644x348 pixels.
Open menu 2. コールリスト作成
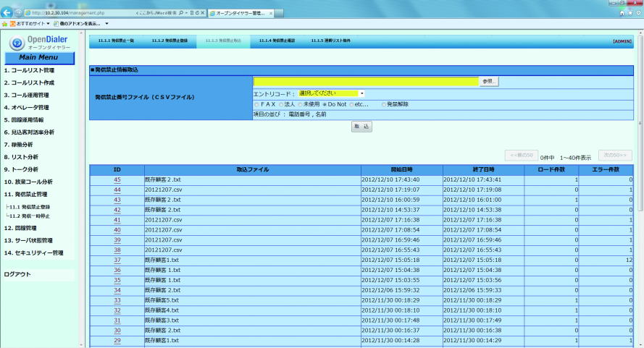point(29,83)
